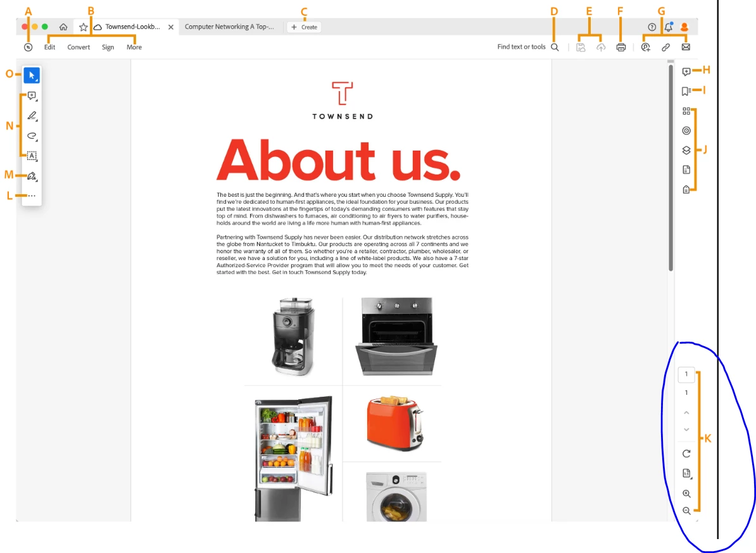Open the Layers panel
Viewport: 756px width, 553px height.
pyautogui.click(x=686, y=151)
